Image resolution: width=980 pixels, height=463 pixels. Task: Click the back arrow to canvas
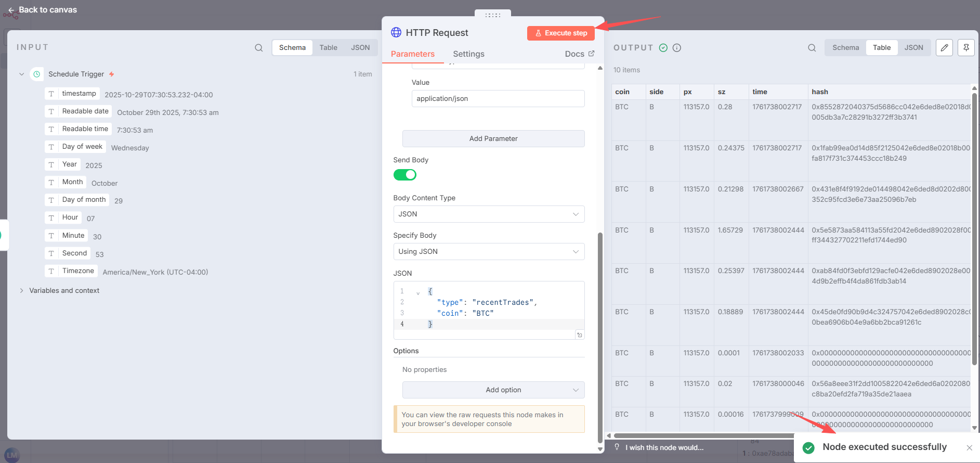click(x=11, y=10)
